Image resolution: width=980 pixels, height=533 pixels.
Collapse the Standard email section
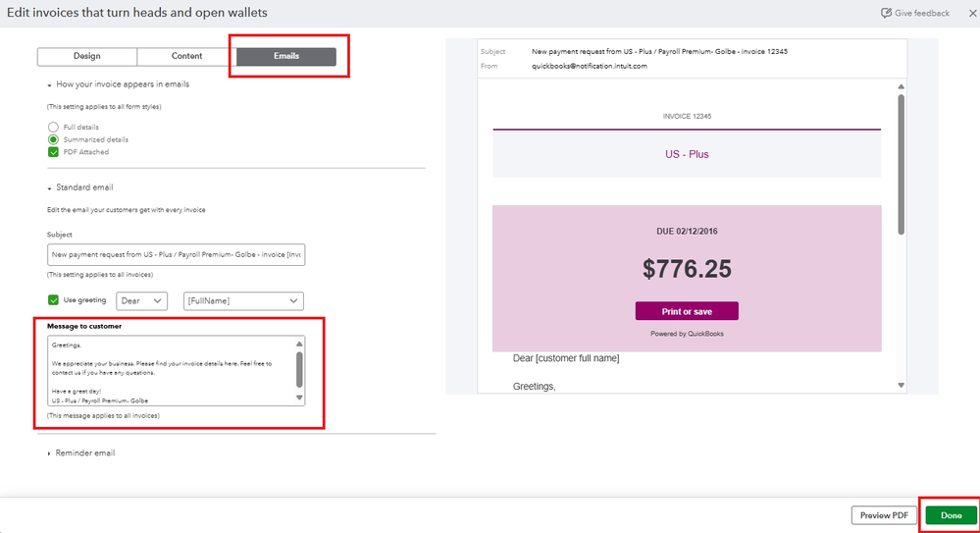49,188
